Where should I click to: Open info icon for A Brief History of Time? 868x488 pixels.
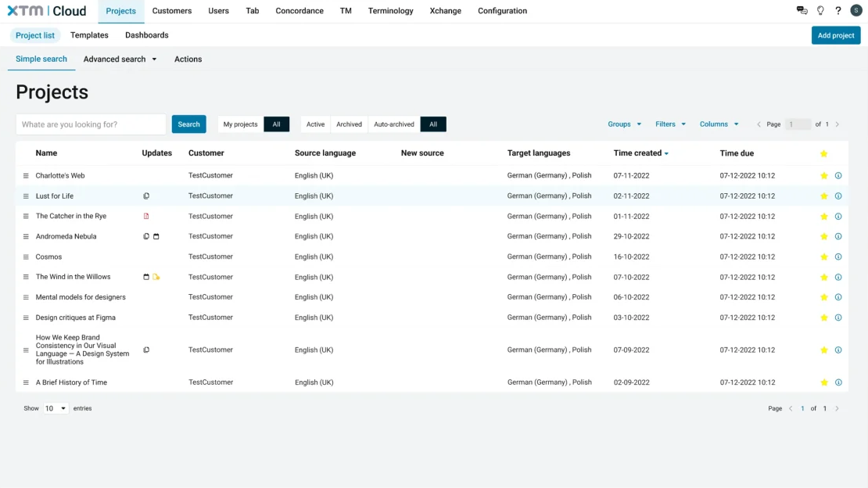838,382
